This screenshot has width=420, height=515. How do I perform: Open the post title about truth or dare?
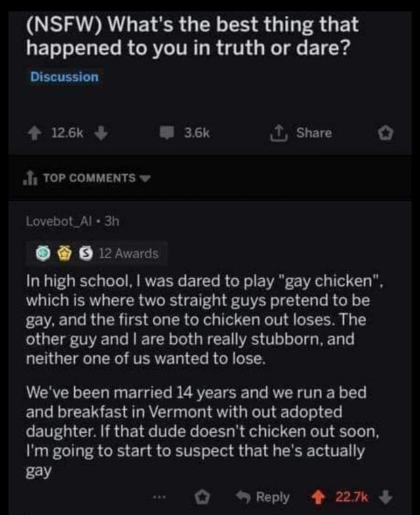[194, 37]
